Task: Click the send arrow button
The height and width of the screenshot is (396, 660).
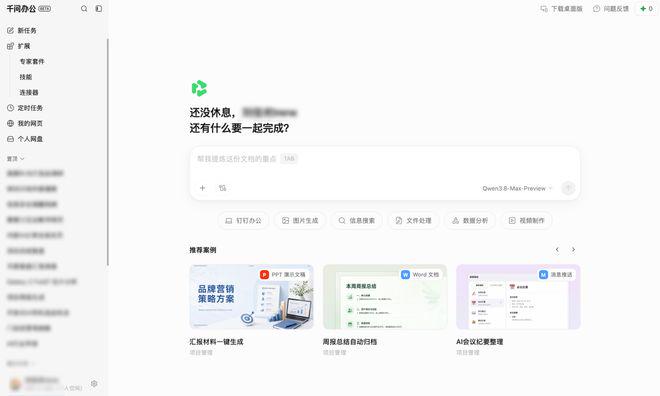Action: coord(568,188)
